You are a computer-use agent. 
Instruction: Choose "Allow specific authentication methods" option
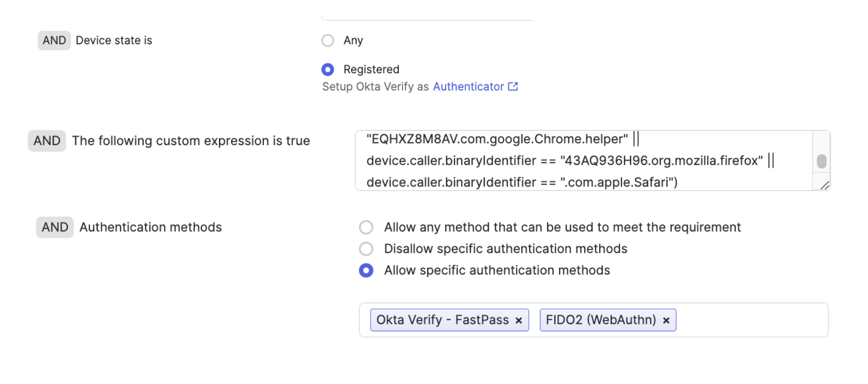pyautogui.click(x=366, y=270)
